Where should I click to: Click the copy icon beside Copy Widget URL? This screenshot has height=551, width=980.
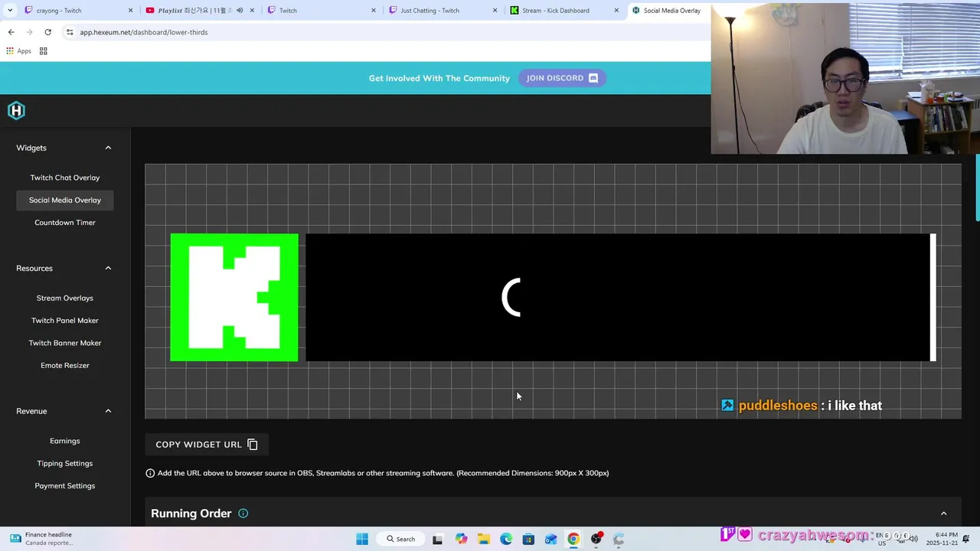pyautogui.click(x=253, y=445)
